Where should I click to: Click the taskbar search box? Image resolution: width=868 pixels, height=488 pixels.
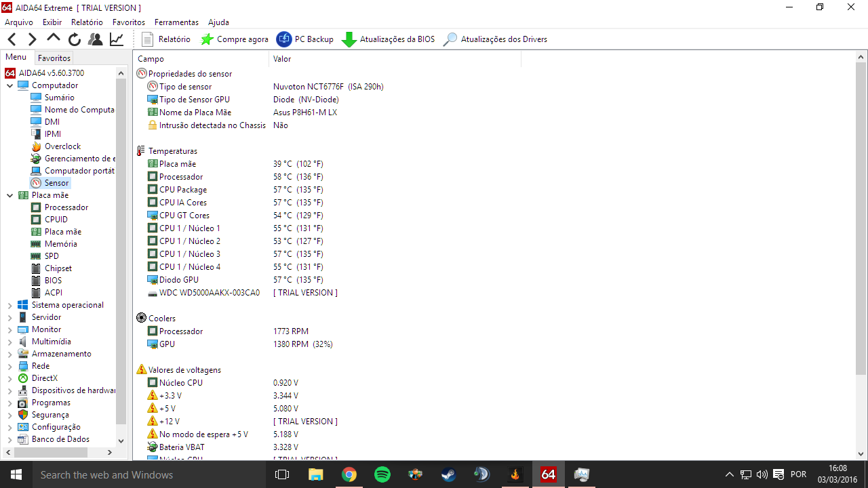click(149, 474)
